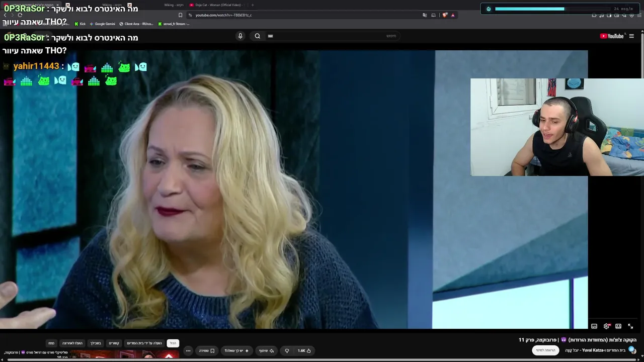Click the streamer webcam overlay

pyautogui.click(x=557, y=127)
